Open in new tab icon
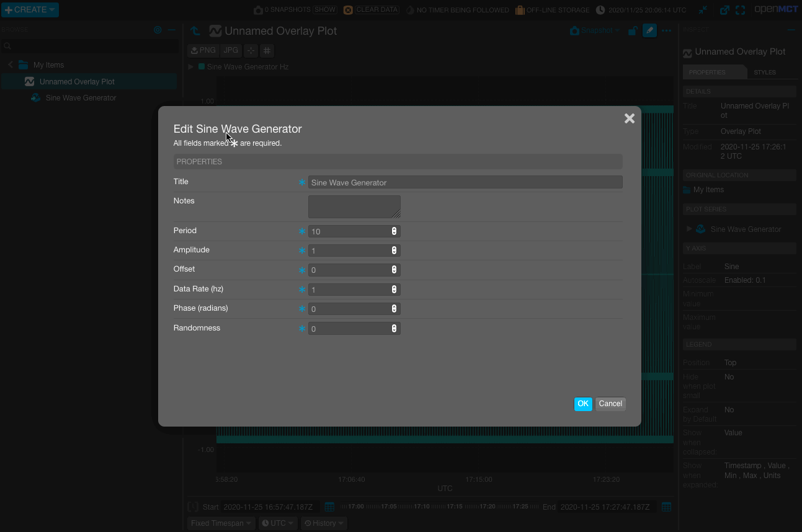Screen dimensions: 802x532 tap(724, 10)
